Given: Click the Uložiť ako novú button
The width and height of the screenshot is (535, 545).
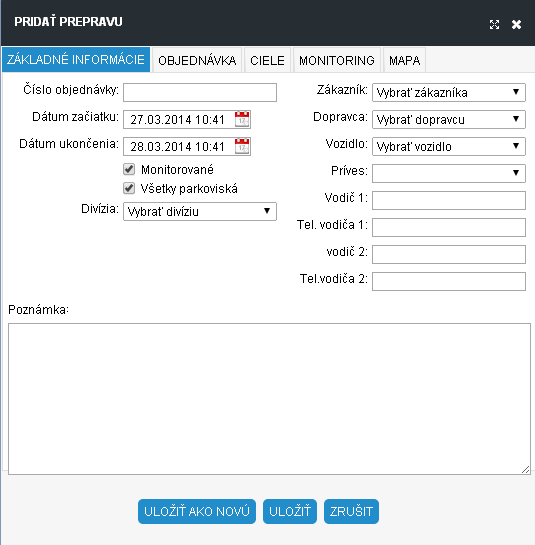Looking at the screenshot, I should click(197, 511).
